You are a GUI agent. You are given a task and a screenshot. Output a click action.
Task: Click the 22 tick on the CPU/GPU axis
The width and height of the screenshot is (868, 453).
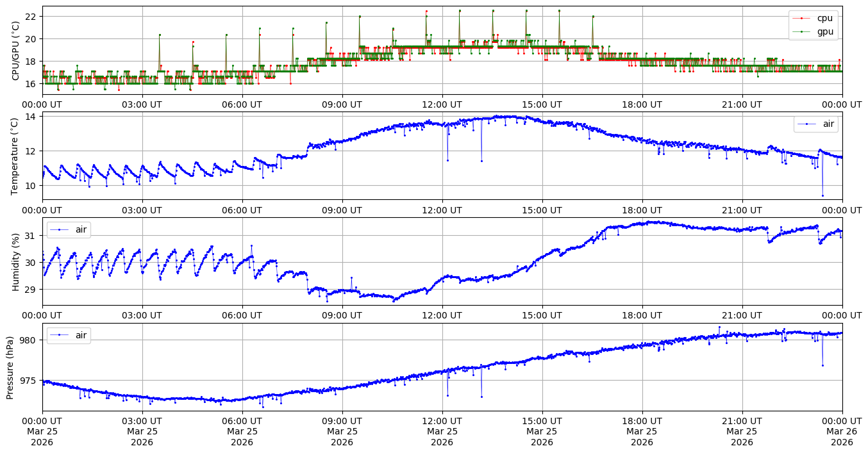coord(31,16)
